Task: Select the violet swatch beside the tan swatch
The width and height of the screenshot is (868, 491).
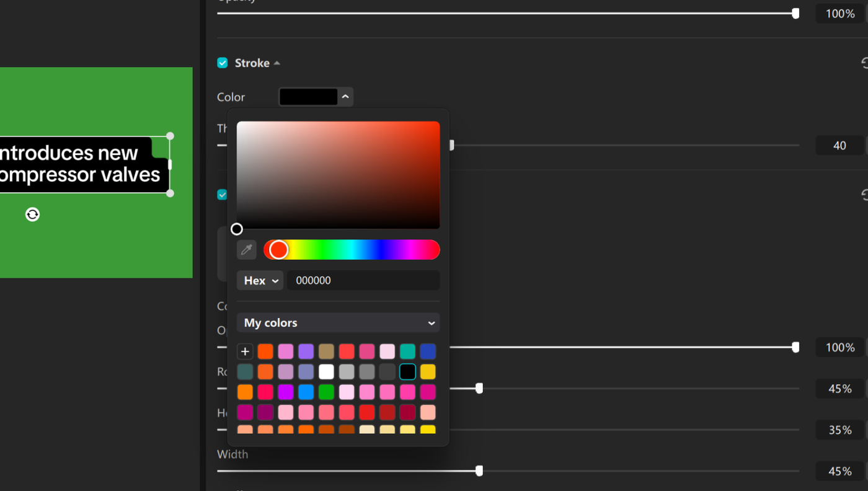Action: point(306,352)
